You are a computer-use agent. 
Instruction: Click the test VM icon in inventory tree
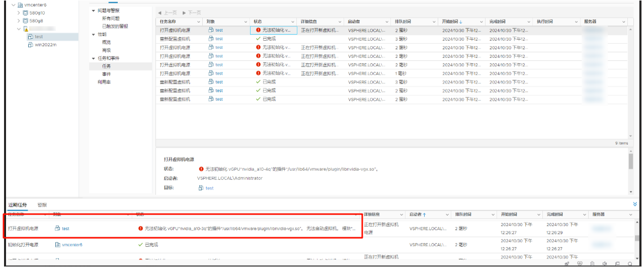point(31,37)
